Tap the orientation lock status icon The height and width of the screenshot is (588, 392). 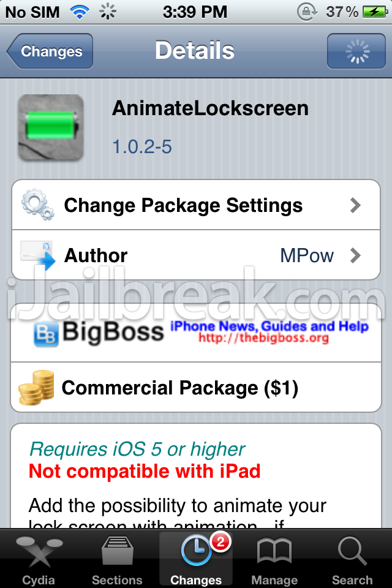point(307,12)
